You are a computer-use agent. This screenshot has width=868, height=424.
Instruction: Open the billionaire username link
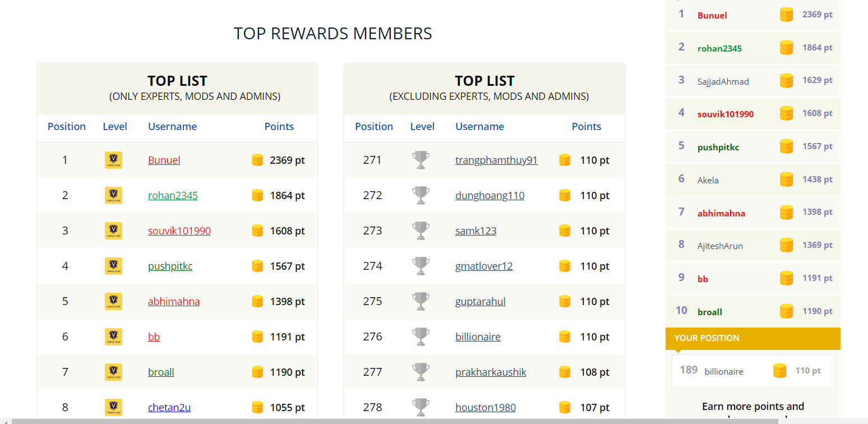478,337
